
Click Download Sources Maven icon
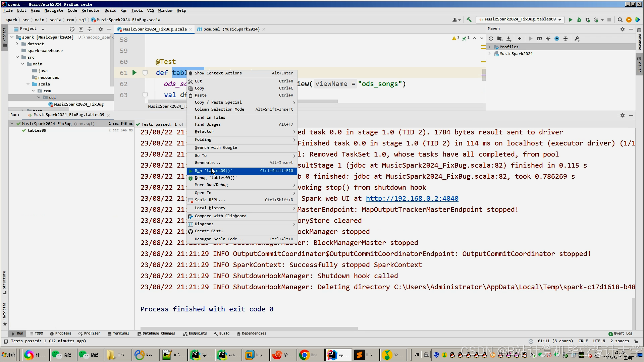coord(508,39)
